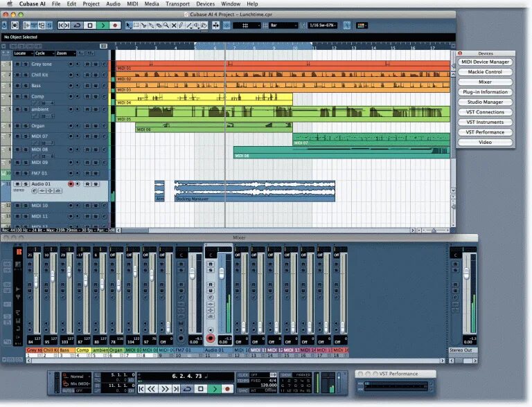Open channel settings for Organ track
The width and height of the screenshot is (532, 407).
[x=104, y=126]
